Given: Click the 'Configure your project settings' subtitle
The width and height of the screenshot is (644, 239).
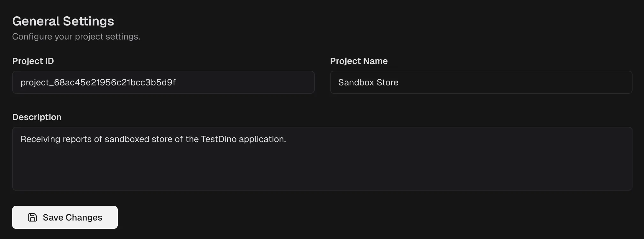Looking at the screenshot, I should coord(76,37).
